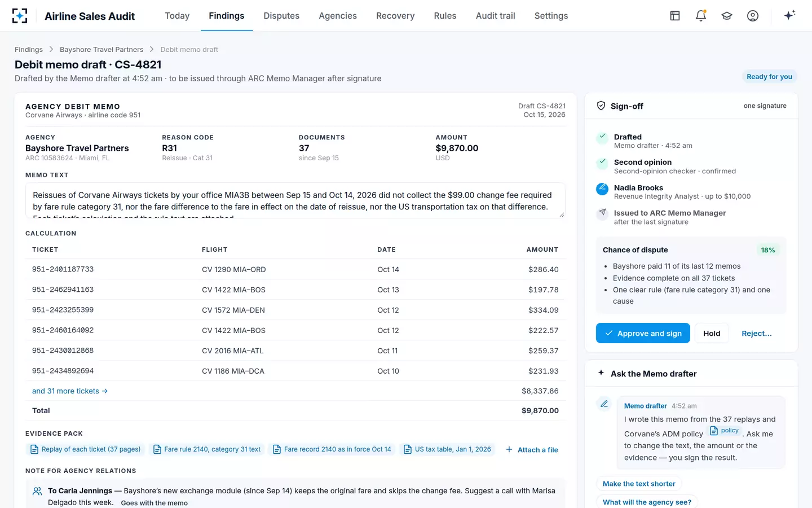The width and height of the screenshot is (812, 508).
Task: Open the graduation cap learning icon
Action: tap(727, 16)
